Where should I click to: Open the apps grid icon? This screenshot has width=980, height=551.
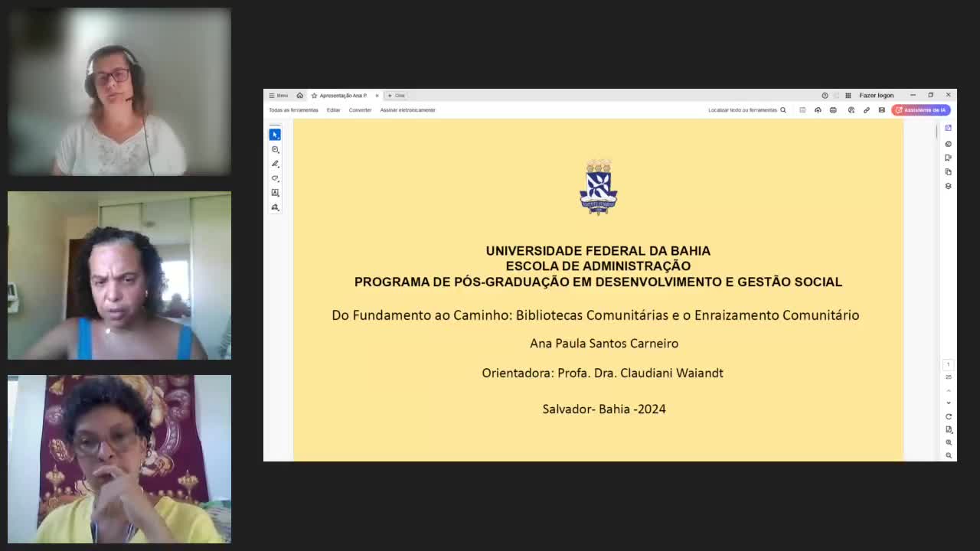pos(848,96)
